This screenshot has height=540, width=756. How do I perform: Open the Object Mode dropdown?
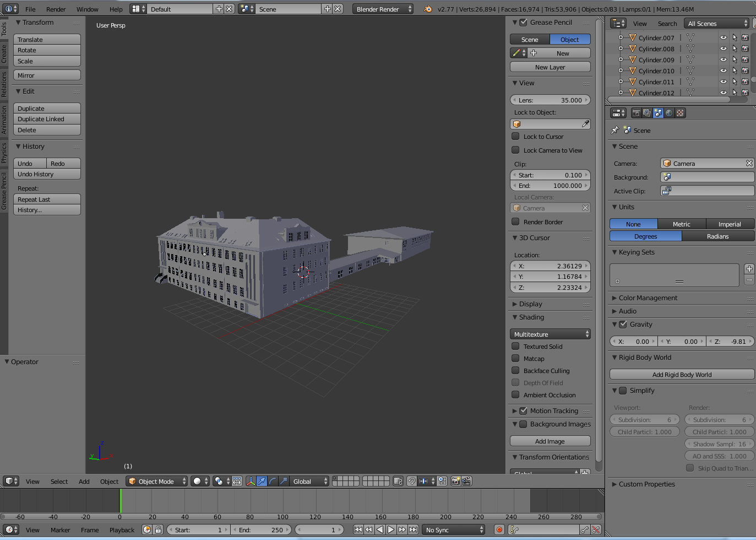click(156, 481)
